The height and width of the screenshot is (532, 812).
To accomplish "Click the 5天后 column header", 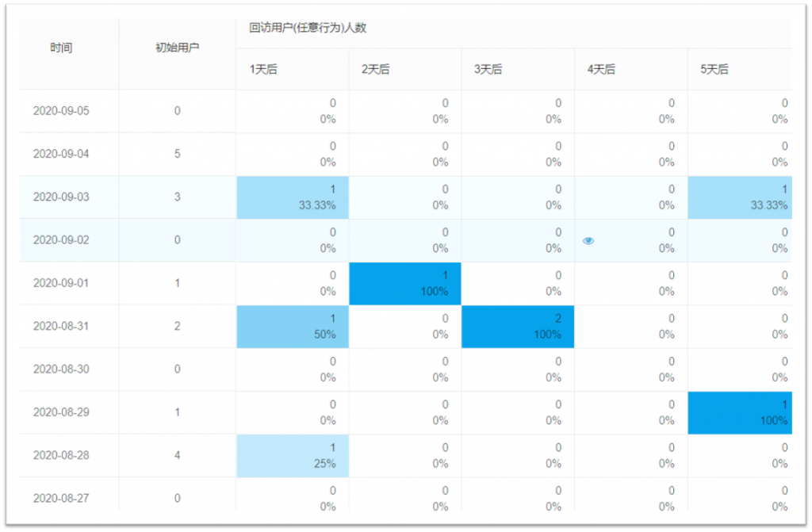I will pyautogui.click(x=714, y=69).
